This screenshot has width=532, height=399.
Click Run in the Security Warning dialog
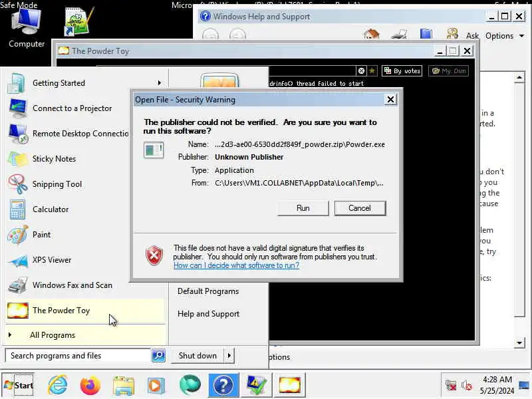coord(303,208)
